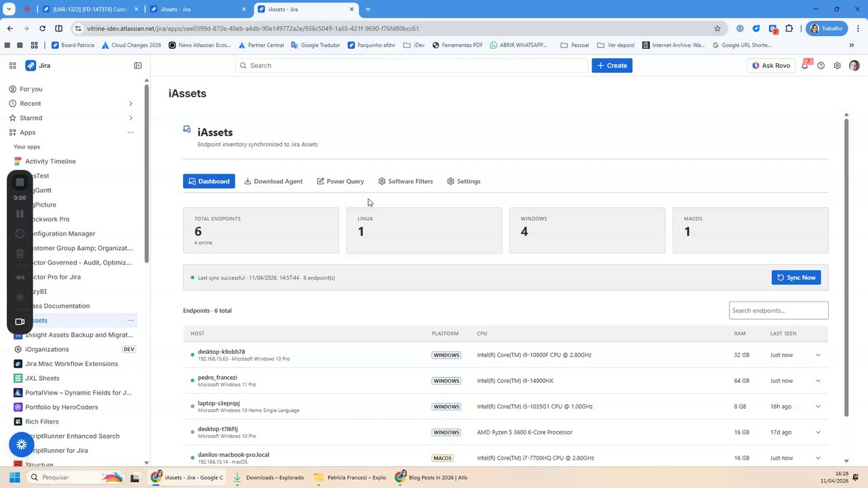The image size is (868, 488).
Task: Click the JXL Sheets app icon
Action: tap(18, 378)
